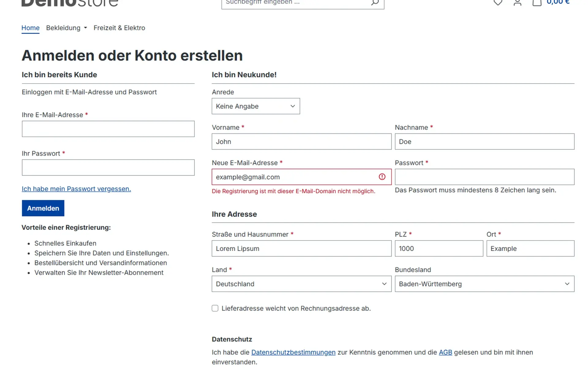Click the Ihr Passwort login field
The image size is (588, 370).
108,167
